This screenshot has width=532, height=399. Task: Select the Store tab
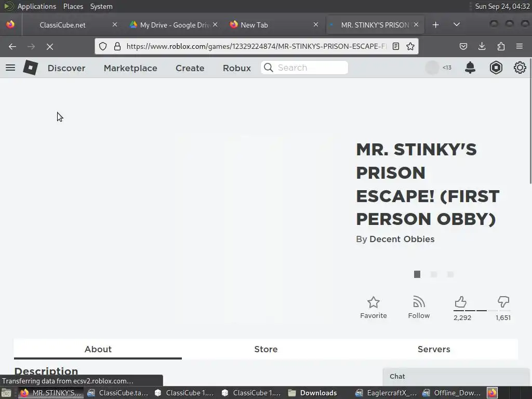[266, 349]
